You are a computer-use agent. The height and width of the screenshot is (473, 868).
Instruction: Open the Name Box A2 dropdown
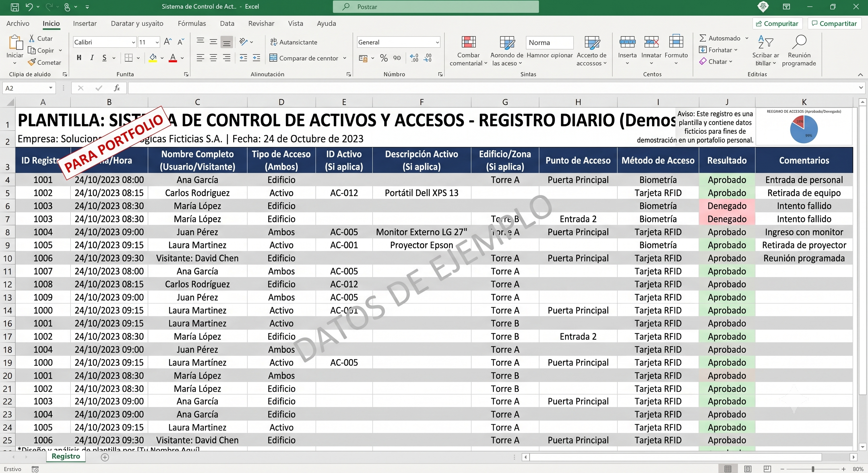51,88
